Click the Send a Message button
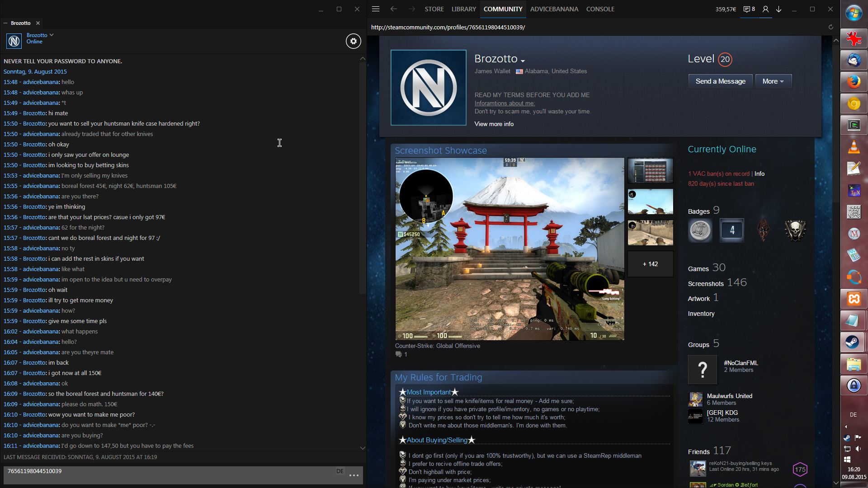Viewport: 868px width, 488px height. (720, 81)
